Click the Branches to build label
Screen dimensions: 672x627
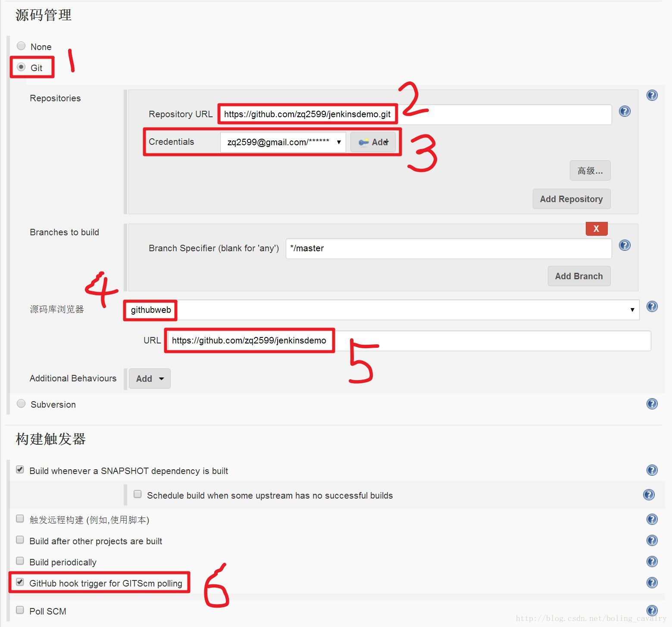click(x=64, y=232)
